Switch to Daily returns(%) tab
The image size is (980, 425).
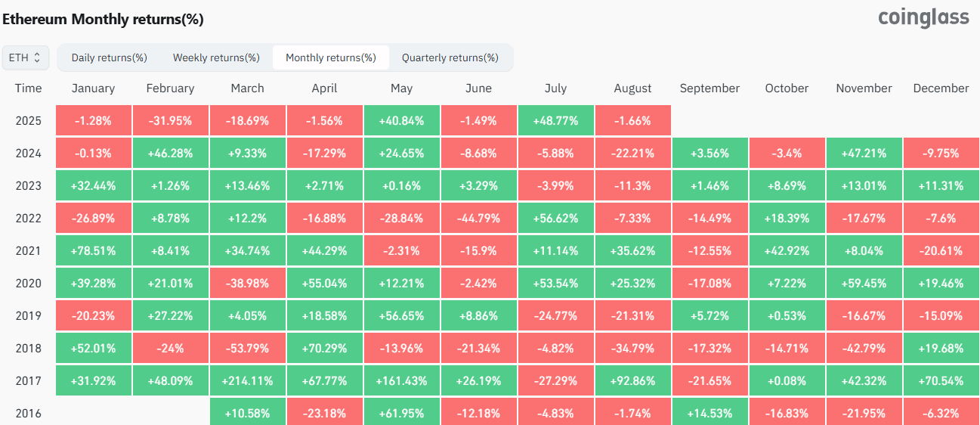point(109,57)
